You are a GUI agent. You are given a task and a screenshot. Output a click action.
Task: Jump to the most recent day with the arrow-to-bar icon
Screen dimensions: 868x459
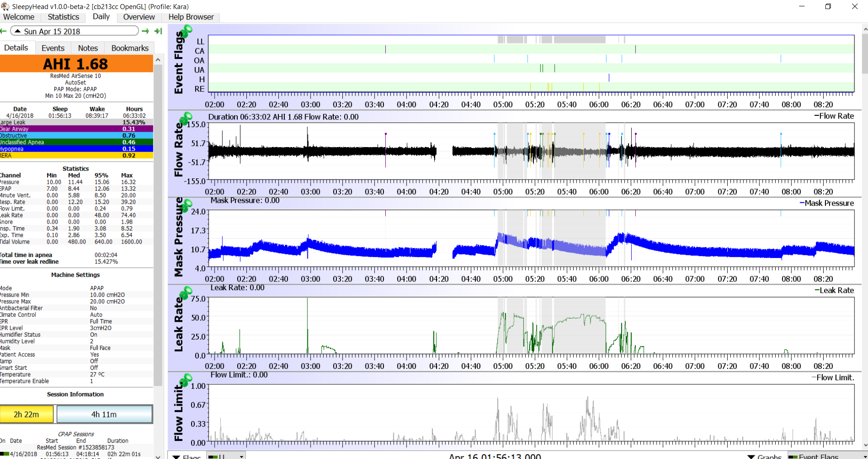[158, 31]
